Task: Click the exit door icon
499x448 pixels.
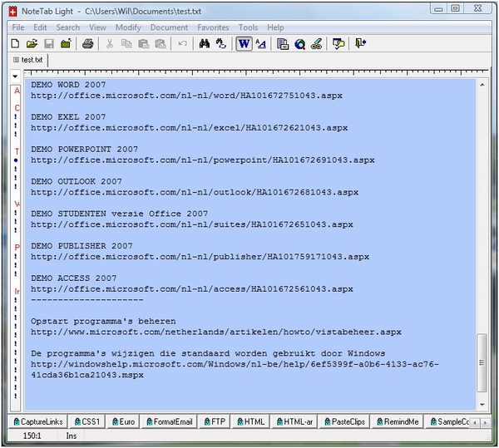Action: pos(360,43)
